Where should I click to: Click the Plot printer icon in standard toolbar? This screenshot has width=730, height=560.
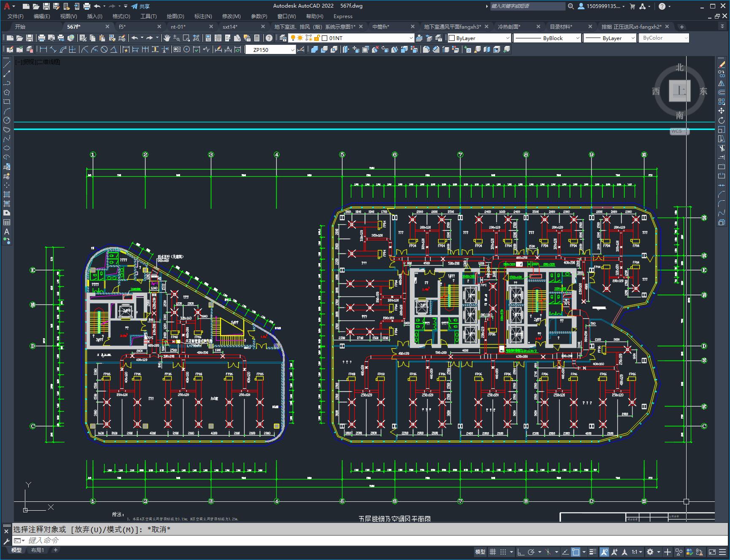point(42,38)
